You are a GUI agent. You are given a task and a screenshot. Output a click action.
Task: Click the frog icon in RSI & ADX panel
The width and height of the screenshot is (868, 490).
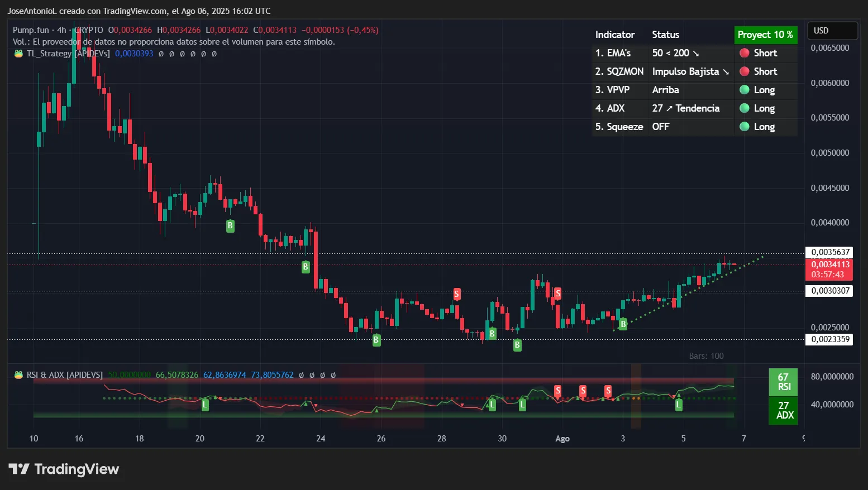[x=18, y=374]
